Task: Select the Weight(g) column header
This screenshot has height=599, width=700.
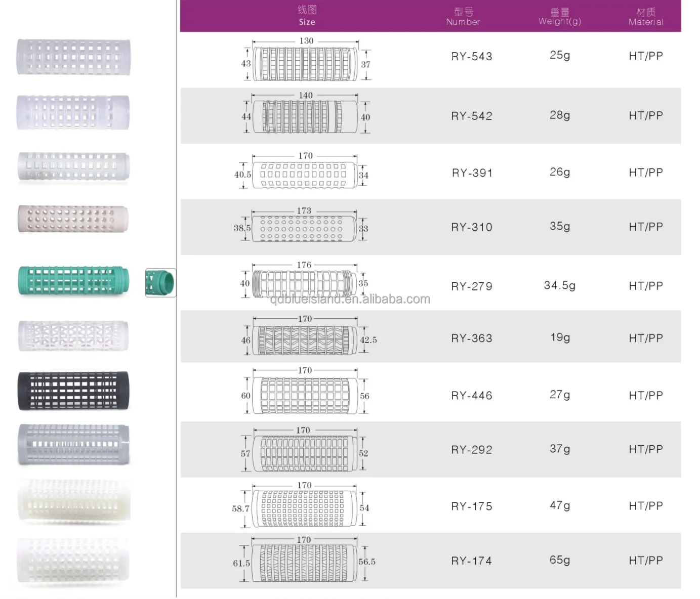Action: 559,16
